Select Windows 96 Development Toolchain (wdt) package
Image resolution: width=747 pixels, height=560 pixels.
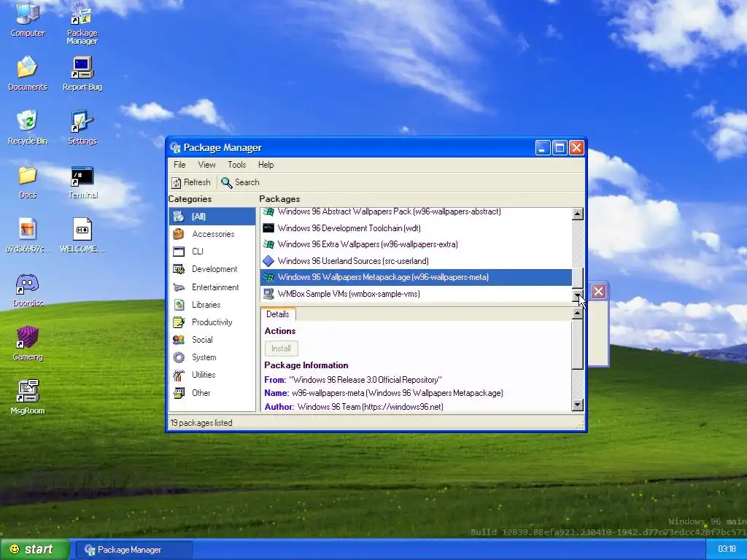(x=416, y=228)
